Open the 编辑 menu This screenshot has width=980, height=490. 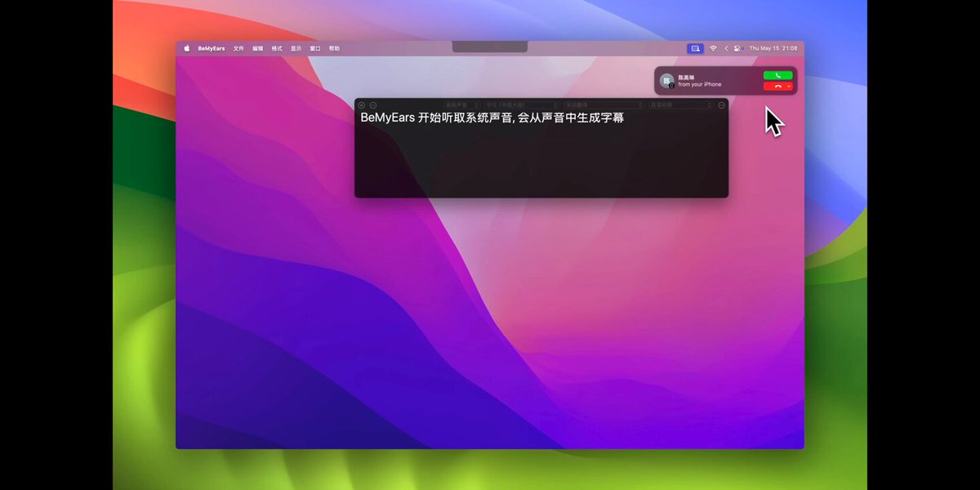coord(258,48)
